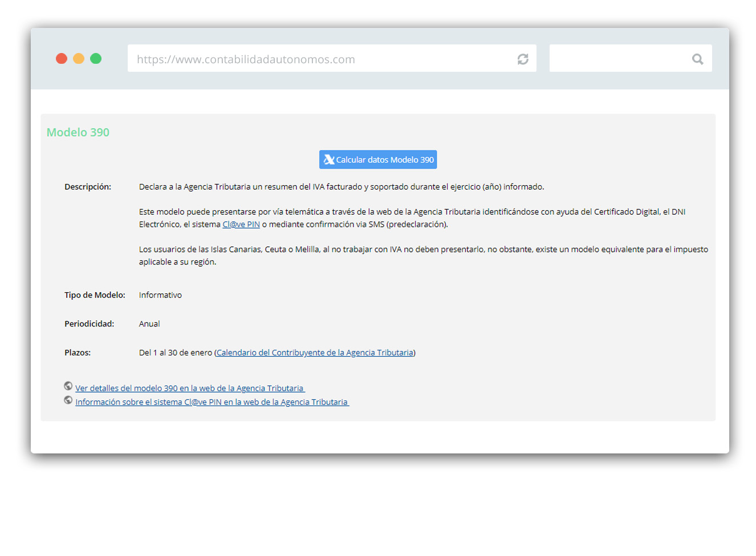Open Ver detalles del modelo 390 link

[190, 389]
